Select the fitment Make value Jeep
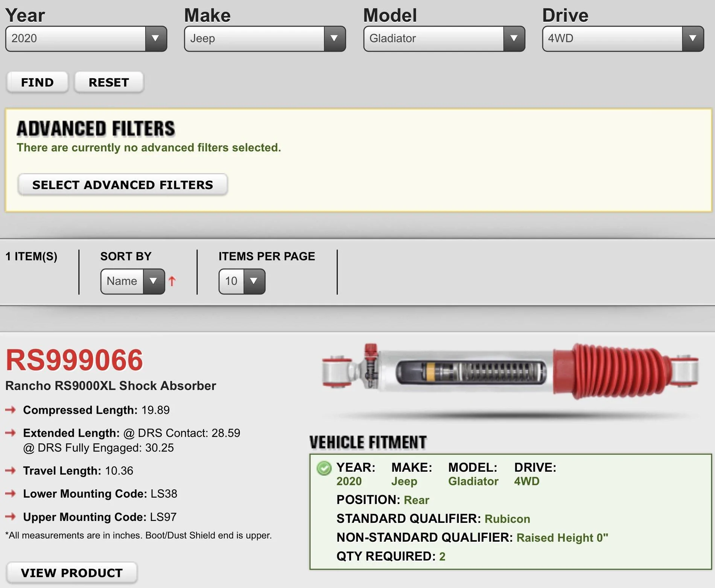The width and height of the screenshot is (715, 588). pos(404,481)
